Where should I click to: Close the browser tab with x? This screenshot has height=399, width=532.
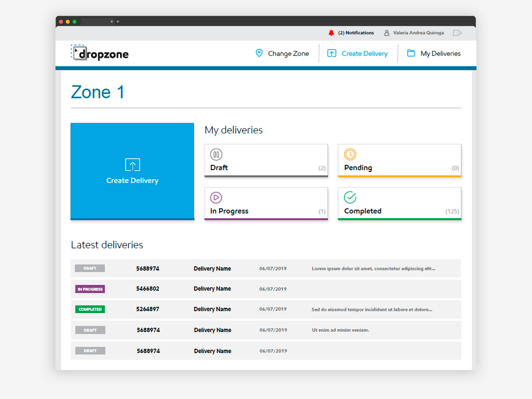[112, 22]
